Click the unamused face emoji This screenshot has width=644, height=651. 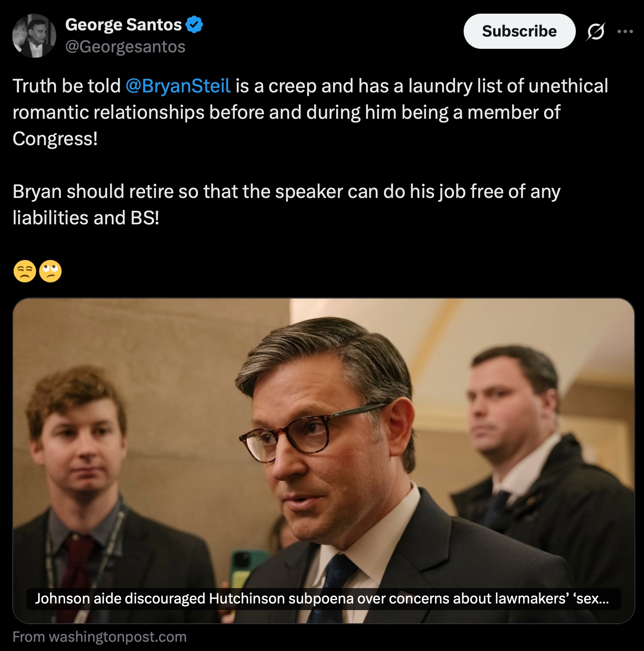[x=25, y=271]
